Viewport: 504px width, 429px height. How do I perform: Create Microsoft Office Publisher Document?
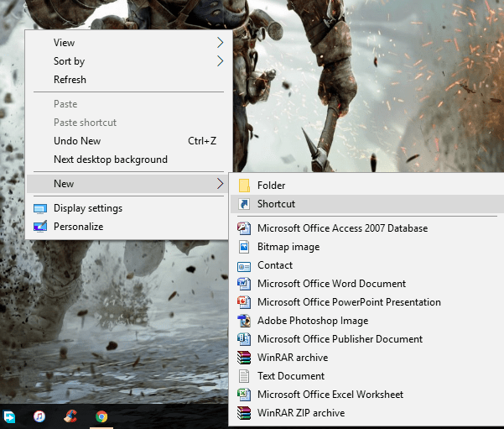pos(367,339)
